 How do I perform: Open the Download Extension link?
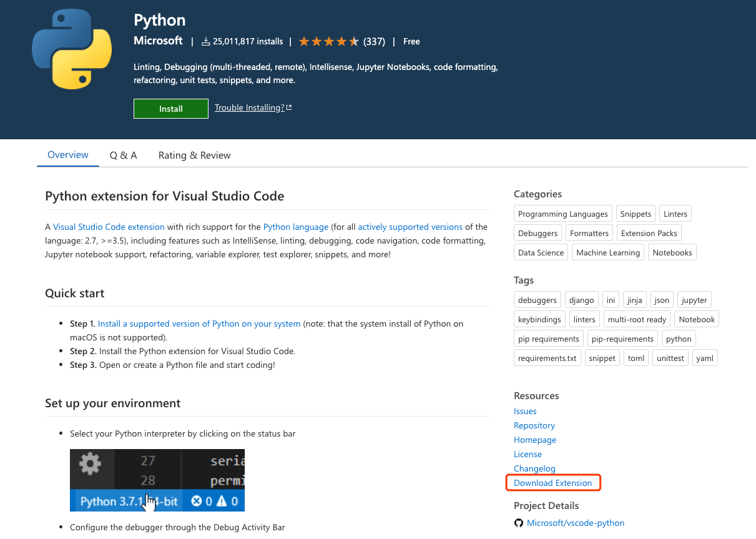552,483
